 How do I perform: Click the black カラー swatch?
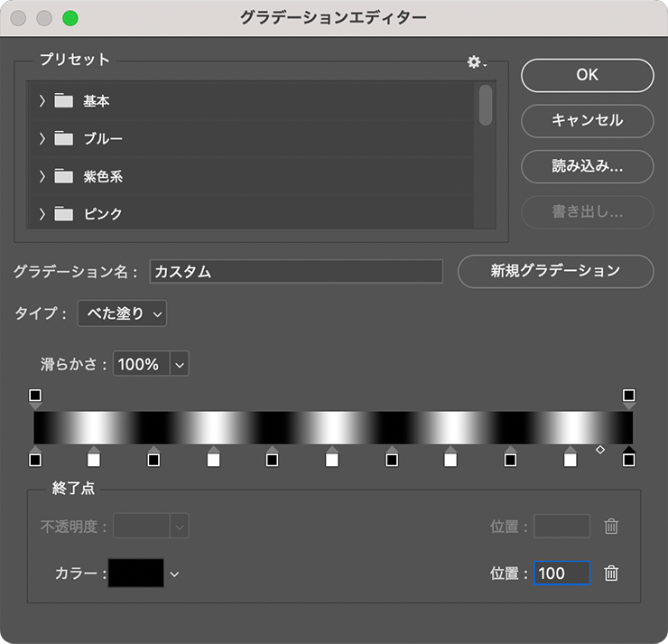click(136, 574)
